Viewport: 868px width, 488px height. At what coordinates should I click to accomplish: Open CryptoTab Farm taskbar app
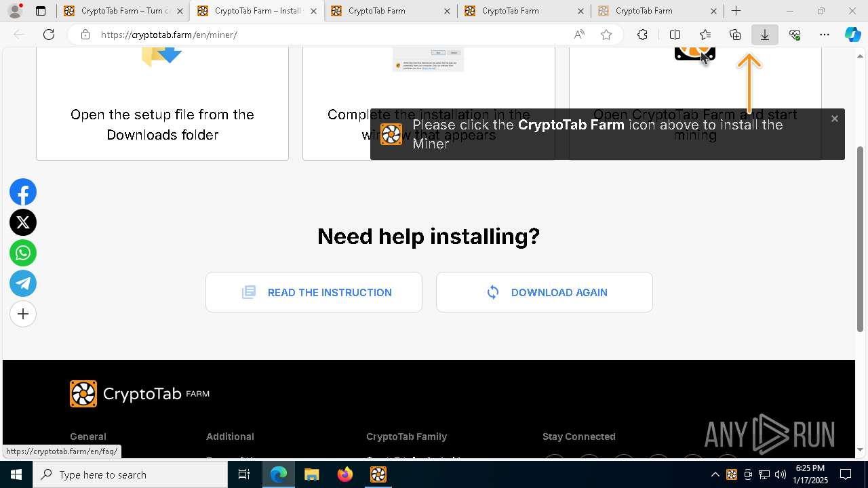pos(378,474)
